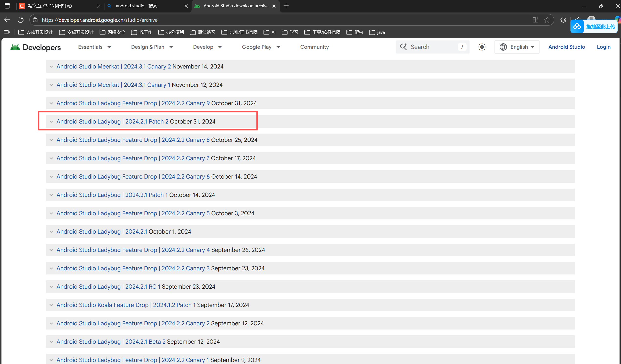Switch to the CSDN创作中心 tab
This screenshot has height=364, width=621.
pos(59,6)
